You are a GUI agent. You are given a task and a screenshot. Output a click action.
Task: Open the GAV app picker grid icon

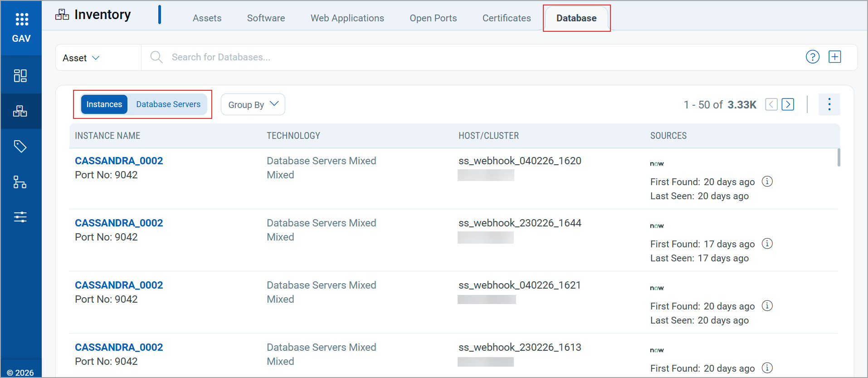coord(21,19)
